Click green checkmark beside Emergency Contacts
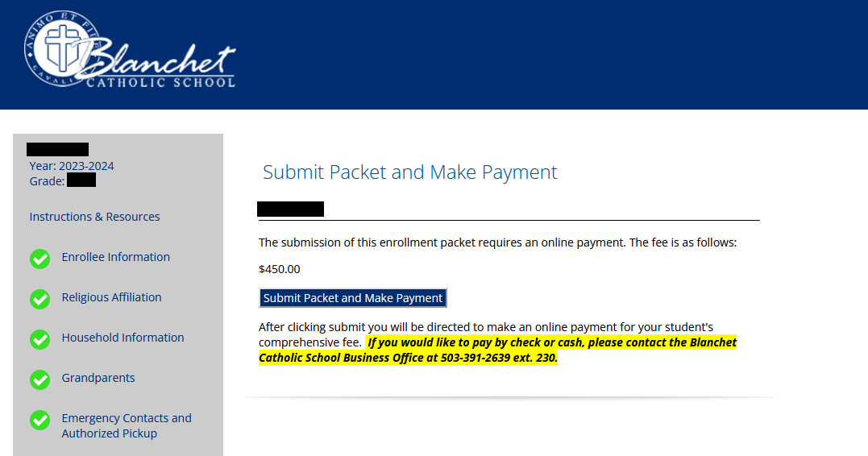This screenshot has width=868, height=456. click(39, 420)
